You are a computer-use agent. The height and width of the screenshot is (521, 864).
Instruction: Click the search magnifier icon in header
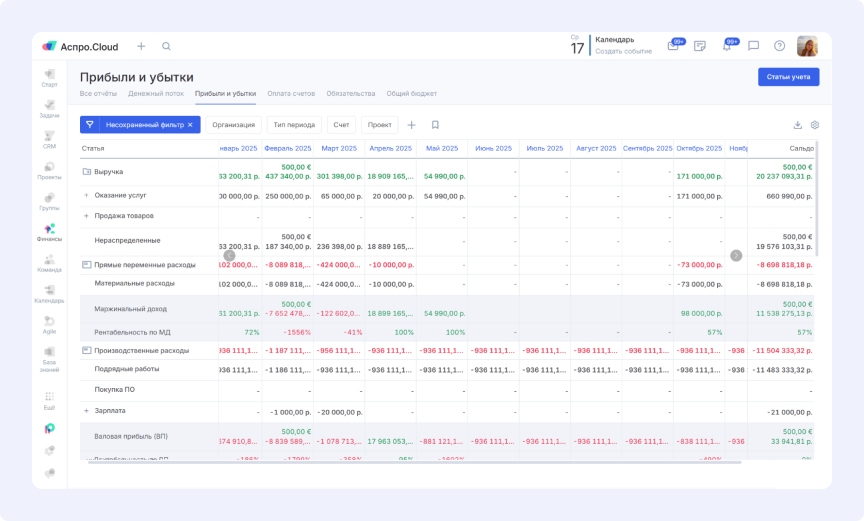[x=166, y=46]
